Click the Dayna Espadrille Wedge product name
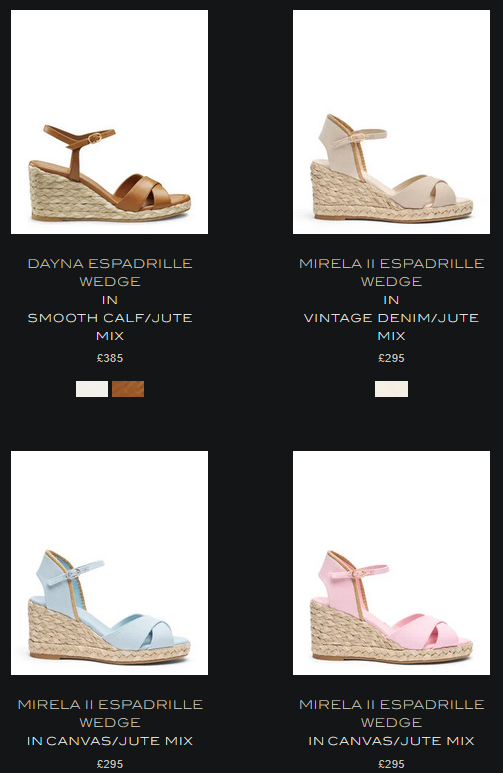The image size is (503, 773). tap(110, 272)
